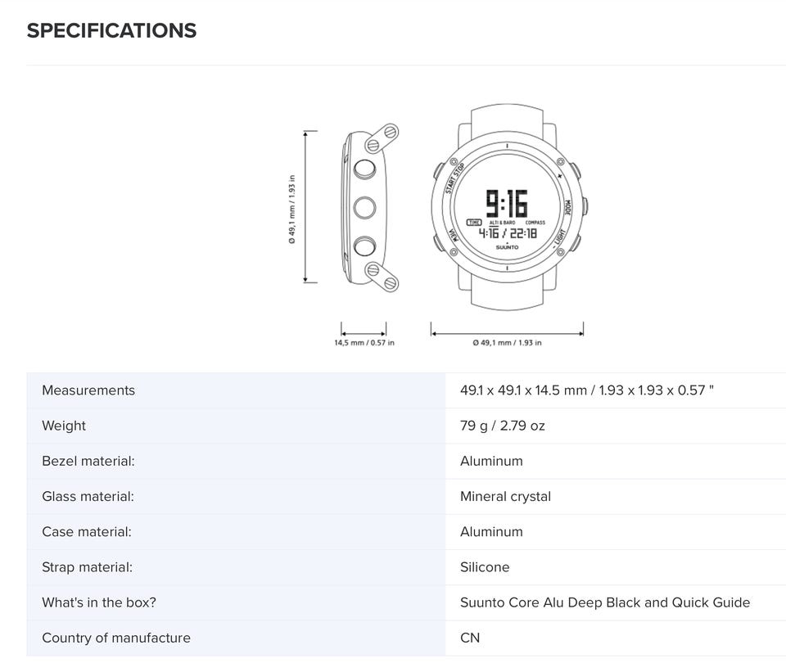Viewport: 786px width, 672px height.
Task: Click the Bezel material row label
Action: pos(88,461)
